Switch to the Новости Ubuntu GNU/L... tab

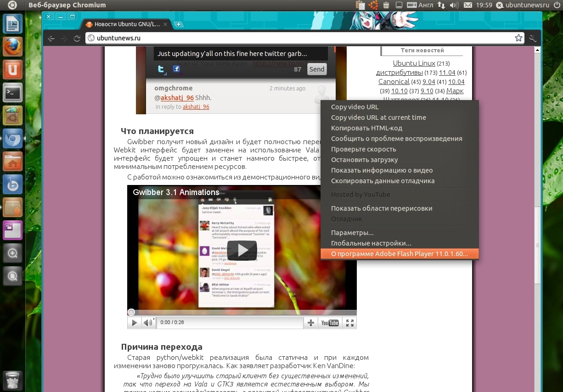coord(126,24)
